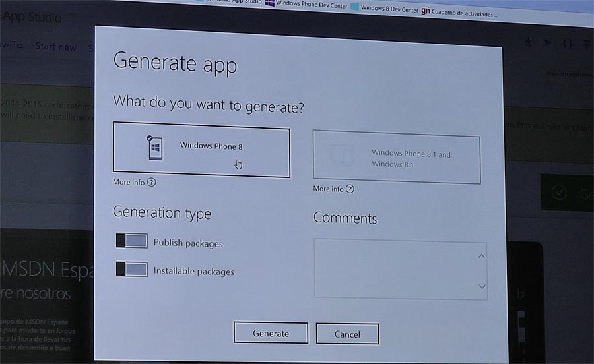Select the Windows Phone 8 option
Viewport: 594px width, 364px height.
tap(201, 150)
